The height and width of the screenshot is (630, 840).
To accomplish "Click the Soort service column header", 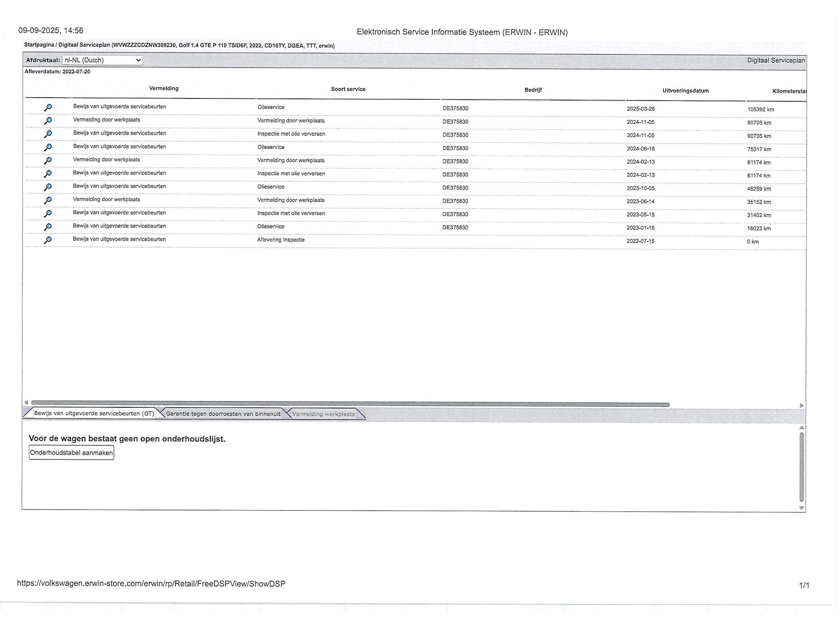I will point(348,89).
